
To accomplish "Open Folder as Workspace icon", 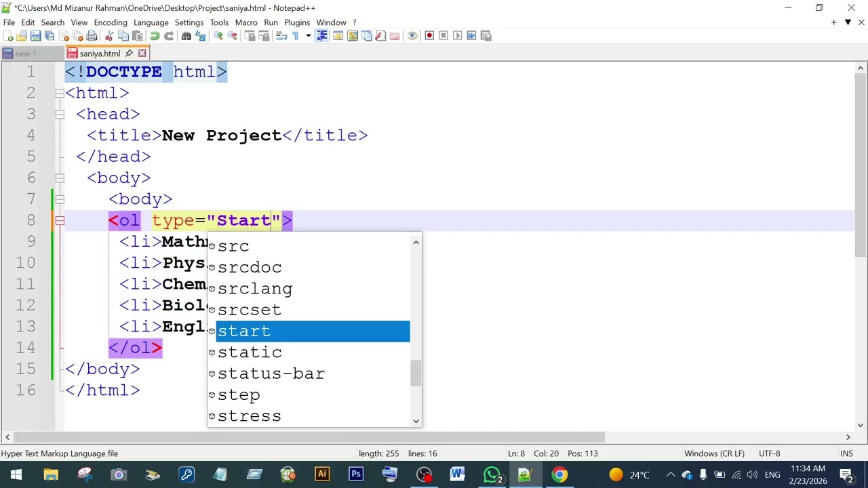I will pyautogui.click(x=395, y=36).
